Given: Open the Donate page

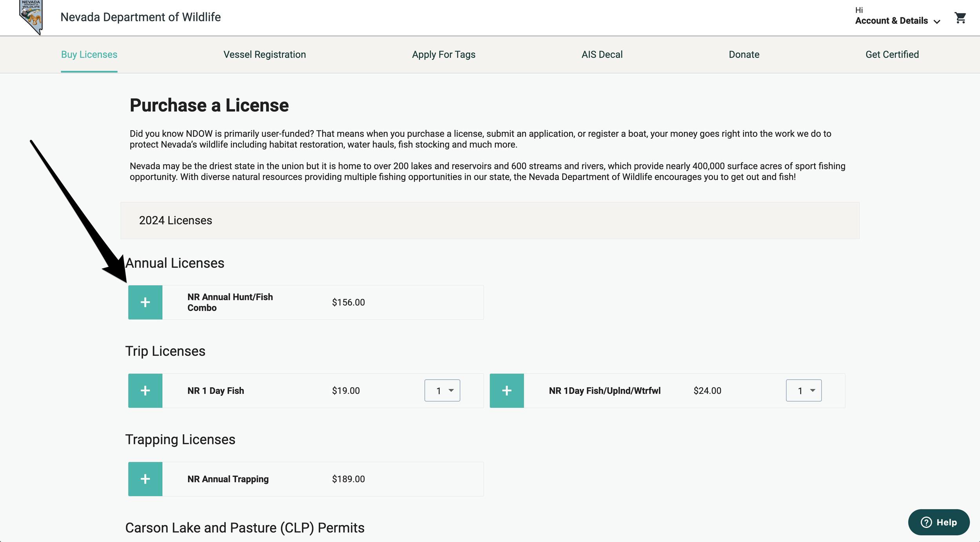Looking at the screenshot, I should (x=744, y=54).
